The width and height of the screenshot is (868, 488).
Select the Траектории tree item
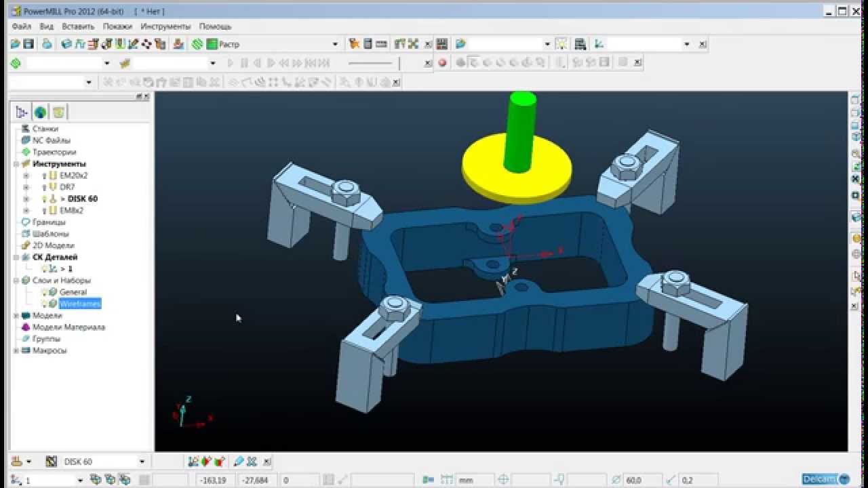coord(54,152)
